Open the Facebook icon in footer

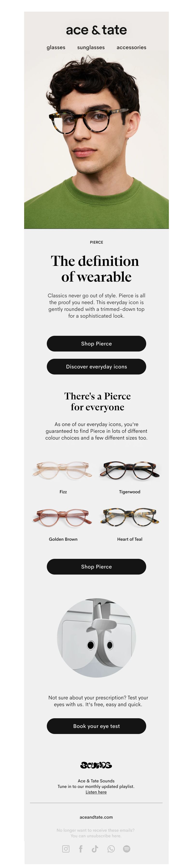coord(81,848)
